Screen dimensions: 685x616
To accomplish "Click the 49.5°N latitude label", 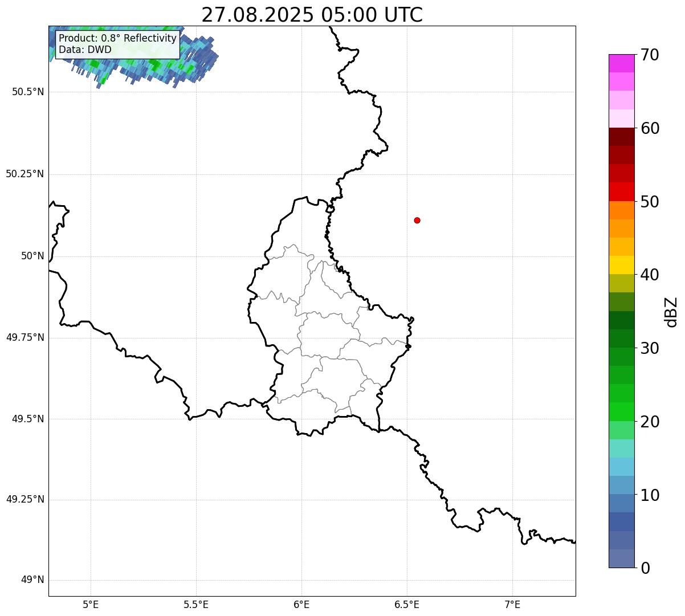I will [28, 419].
